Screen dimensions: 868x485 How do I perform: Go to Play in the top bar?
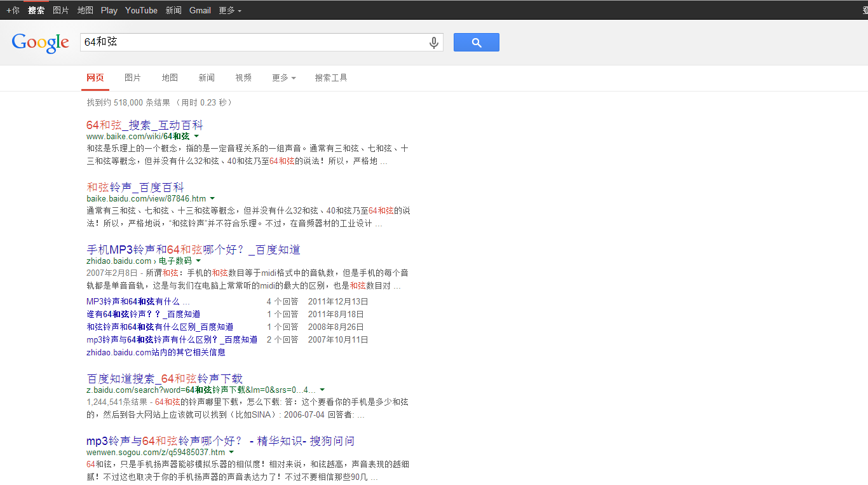109,10
